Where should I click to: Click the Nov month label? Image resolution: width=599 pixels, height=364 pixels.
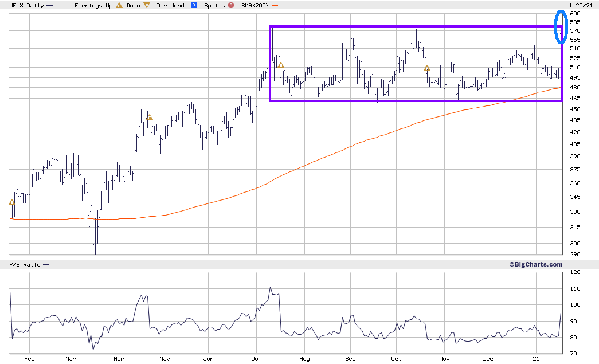pos(444,359)
